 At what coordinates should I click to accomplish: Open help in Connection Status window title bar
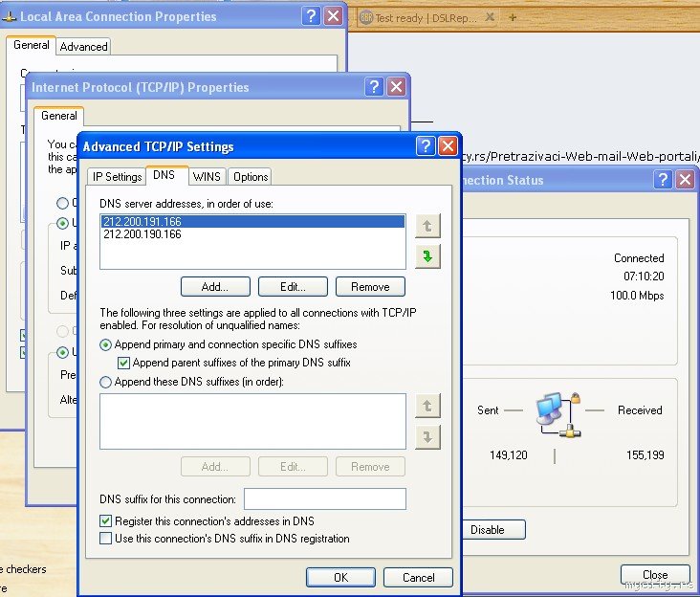(x=663, y=180)
